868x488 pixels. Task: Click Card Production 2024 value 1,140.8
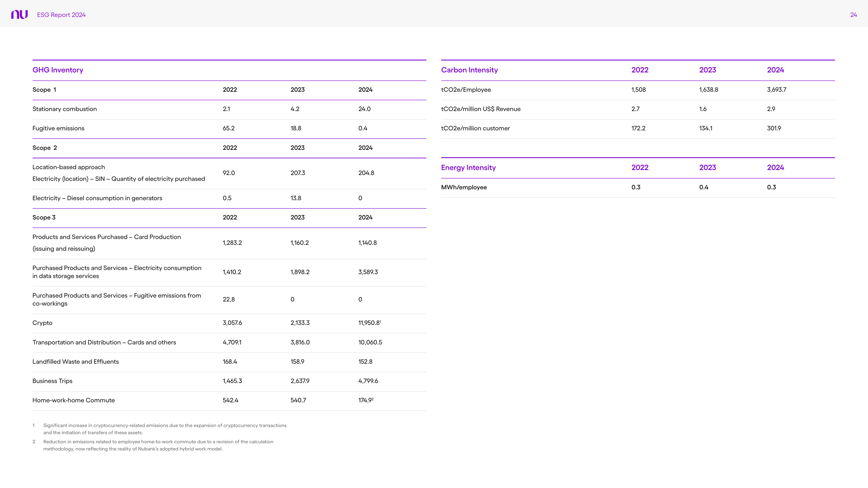[x=367, y=243]
